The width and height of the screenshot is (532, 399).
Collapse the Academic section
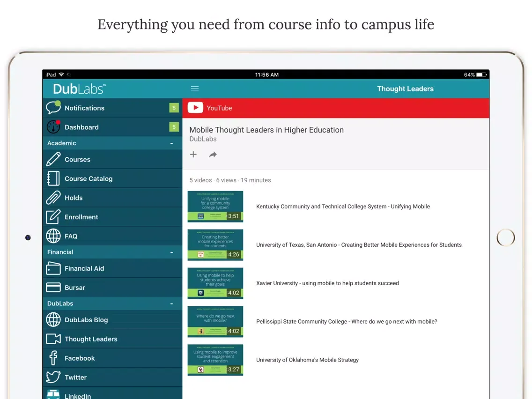point(172,143)
